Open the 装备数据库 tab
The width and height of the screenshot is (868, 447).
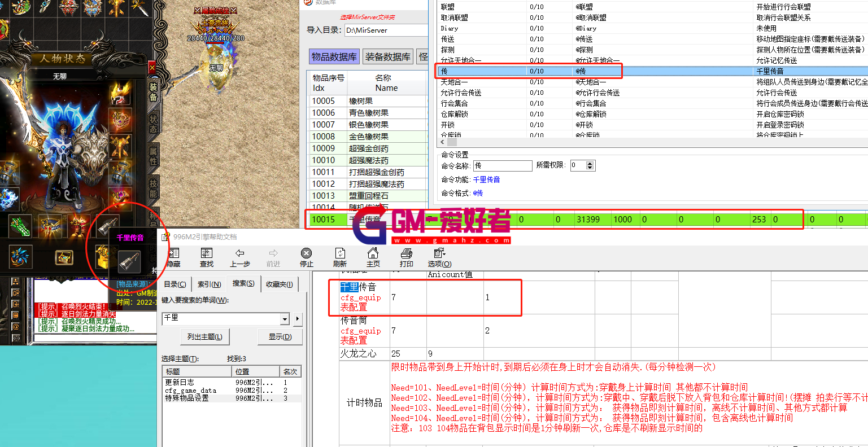(388, 56)
